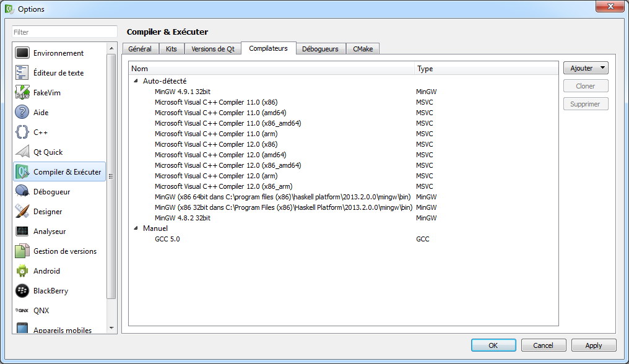Open the Ajouter dropdown button
629x364 pixels.
point(586,68)
